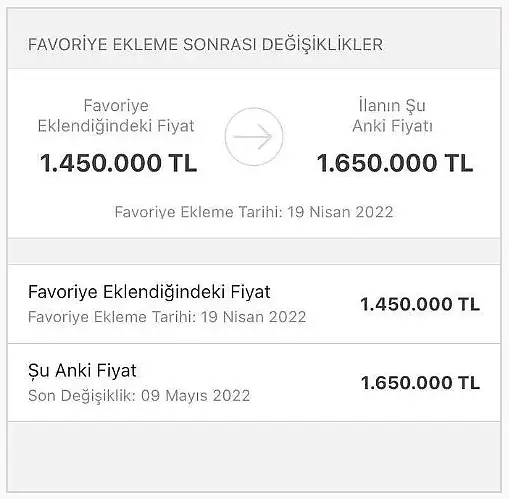This screenshot has height=499, width=509.
Task: Click the 1.650.000 TL value in list row
Action: coord(420,383)
